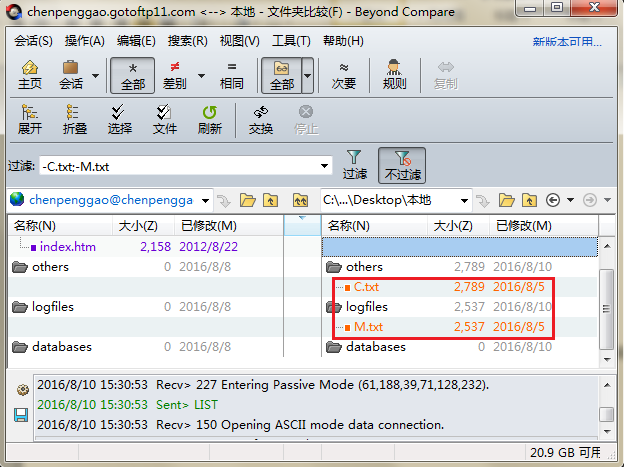Click the file list vertical scrollbar thumb

coord(606,309)
